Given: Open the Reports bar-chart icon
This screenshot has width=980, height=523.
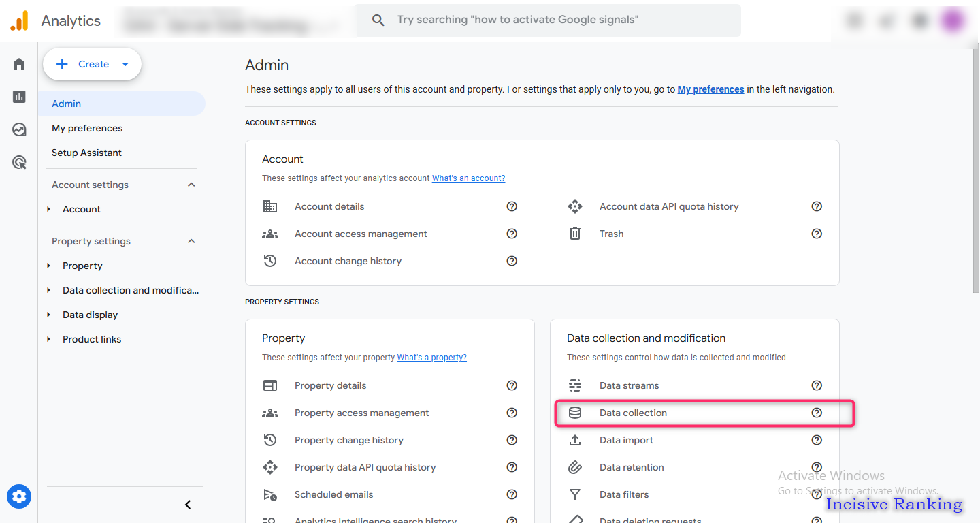Looking at the screenshot, I should [19, 97].
